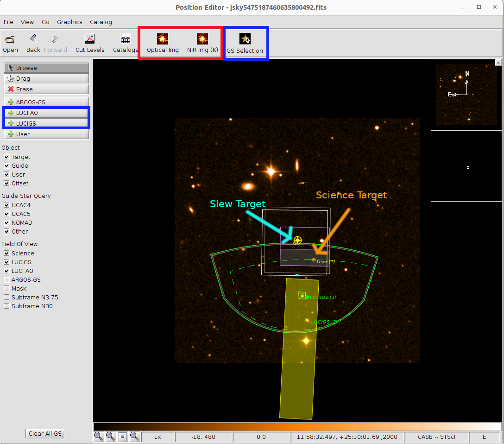Image resolution: width=504 pixels, height=444 pixels.
Task: Click the Clear All GS button
Action: (x=45, y=433)
